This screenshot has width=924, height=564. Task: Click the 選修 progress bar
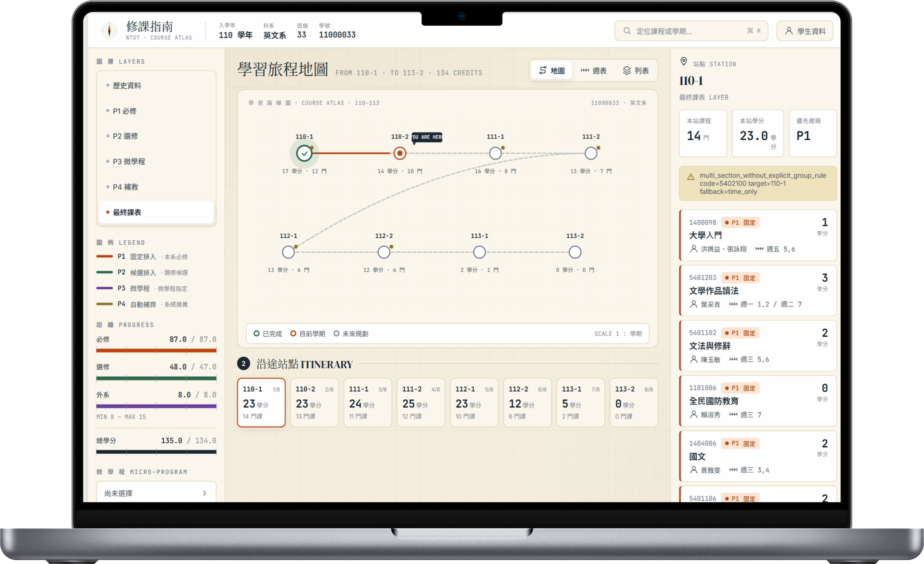pyautogui.click(x=156, y=378)
